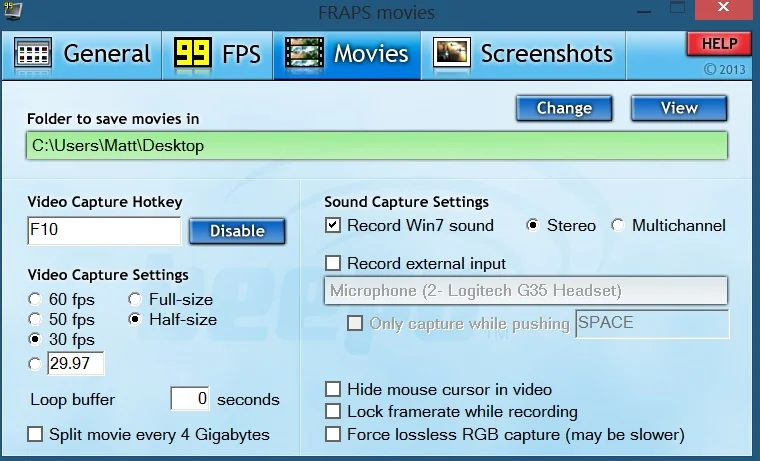Choose Full-size video capture
This screenshot has height=461, width=760.
(171, 300)
